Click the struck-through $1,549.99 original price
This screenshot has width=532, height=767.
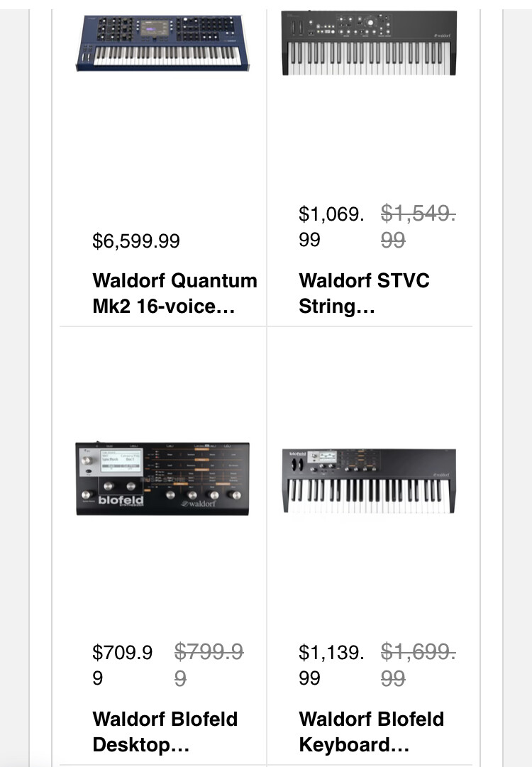pos(418,227)
